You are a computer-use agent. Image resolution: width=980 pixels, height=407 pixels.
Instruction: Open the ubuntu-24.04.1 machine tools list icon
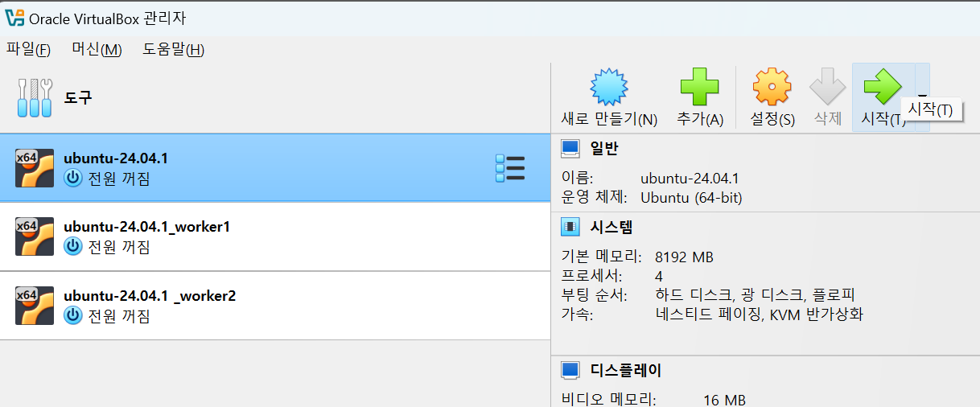click(x=510, y=168)
